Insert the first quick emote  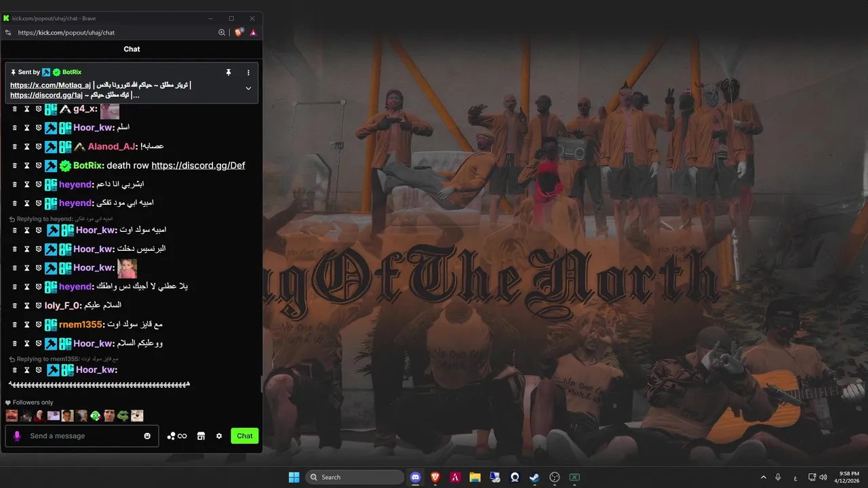(x=12, y=415)
